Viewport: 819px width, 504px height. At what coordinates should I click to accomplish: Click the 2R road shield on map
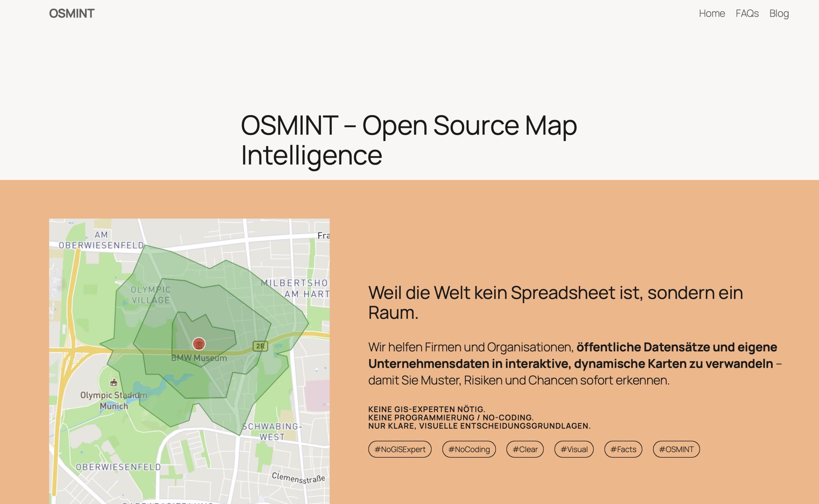pos(260,346)
